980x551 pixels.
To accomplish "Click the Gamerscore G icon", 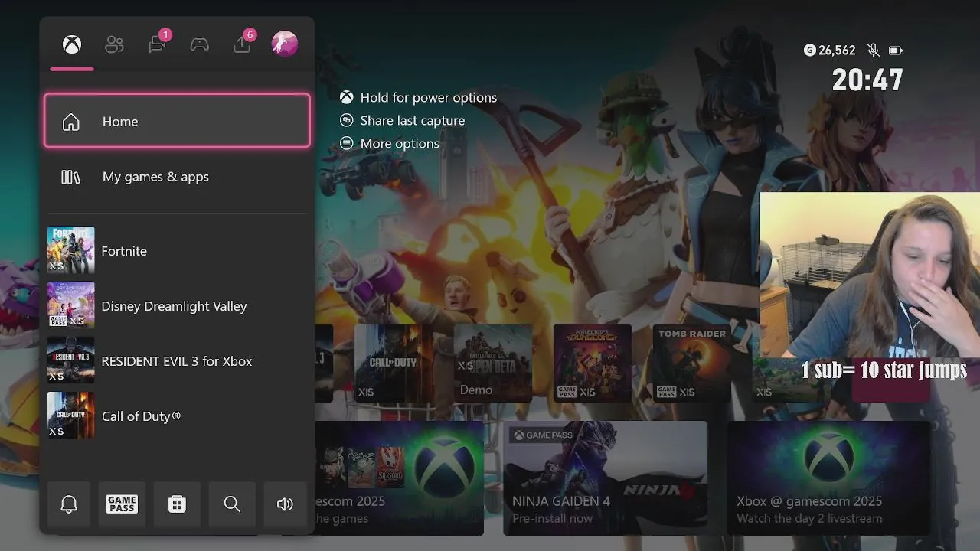I will click(x=809, y=51).
